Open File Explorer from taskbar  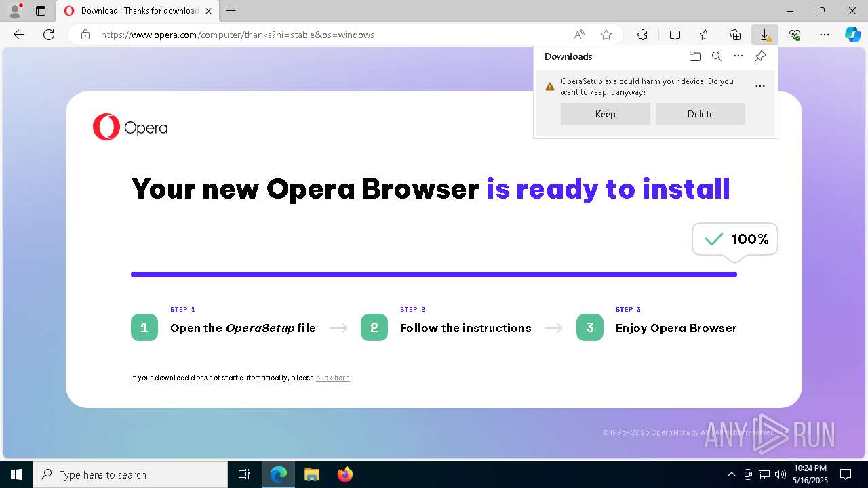(312, 474)
